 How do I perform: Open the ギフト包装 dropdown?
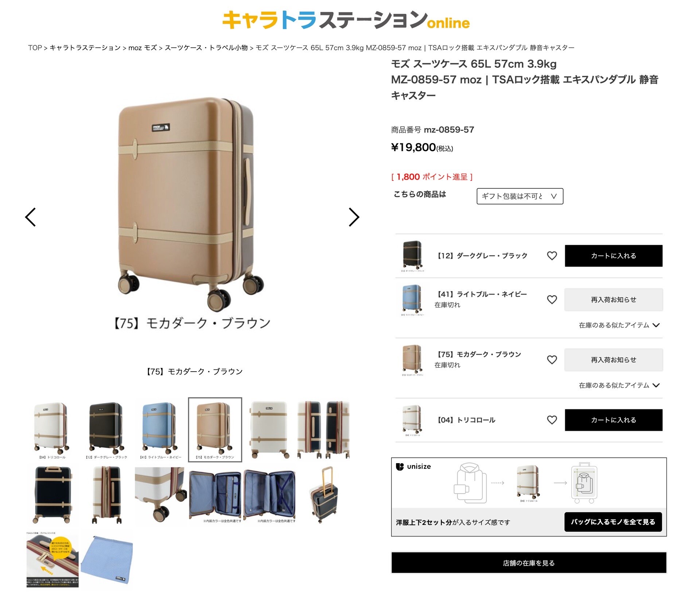[520, 196]
